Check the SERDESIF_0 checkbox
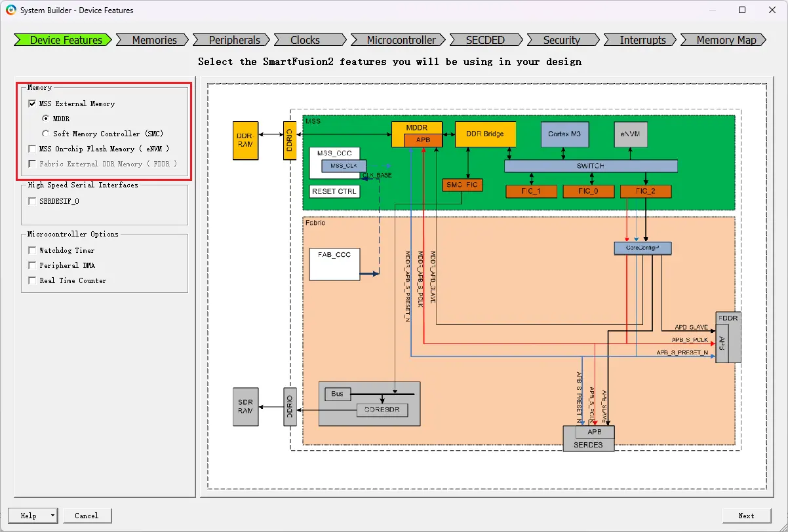Viewport: 788px width, 532px height. click(32, 201)
